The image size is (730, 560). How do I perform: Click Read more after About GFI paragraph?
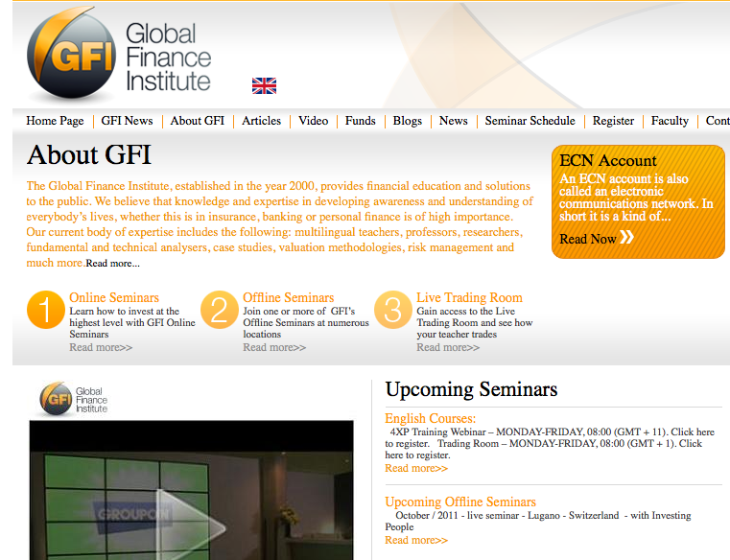(112, 264)
